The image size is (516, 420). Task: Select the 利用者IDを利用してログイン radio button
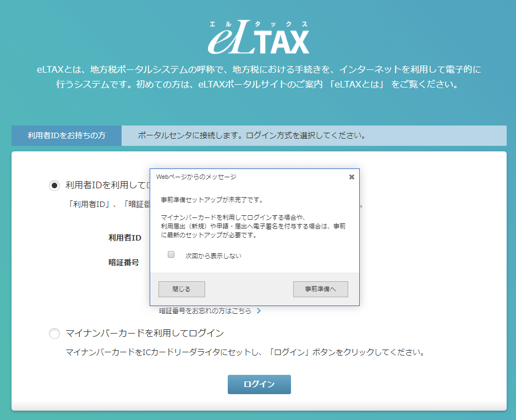pyautogui.click(x=54, y=186)
